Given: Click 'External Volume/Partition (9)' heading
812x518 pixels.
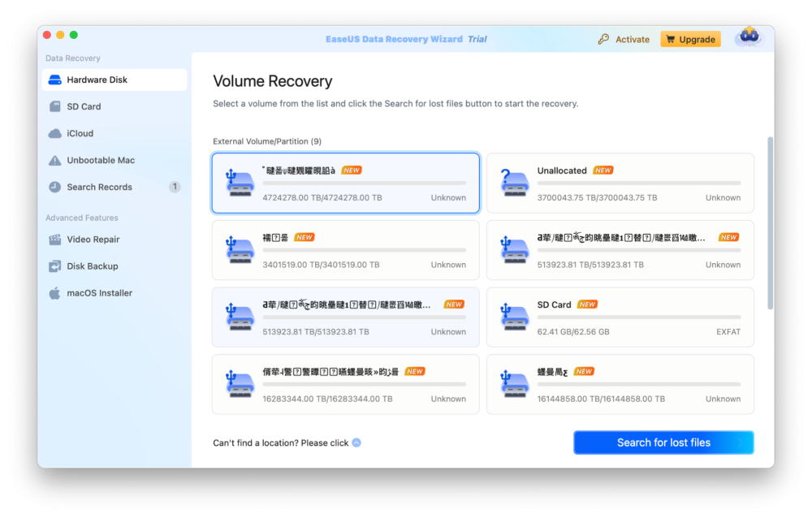Looking at the screenshot, I should click(267, 141).
